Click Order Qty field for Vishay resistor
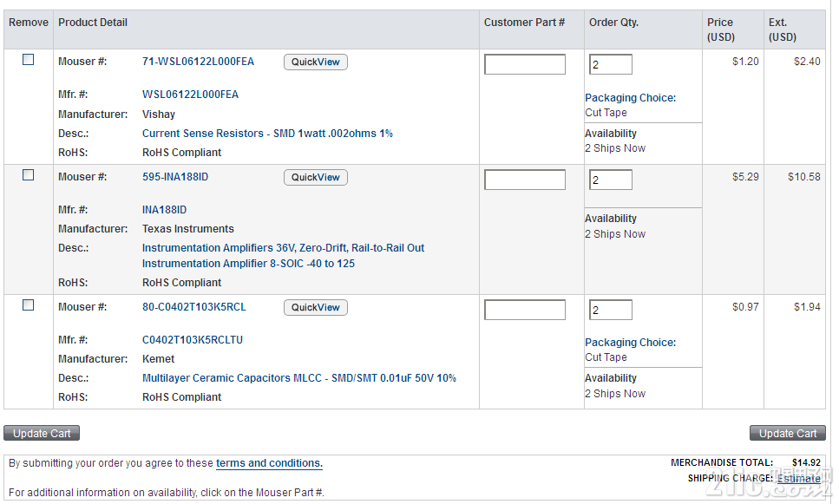This screenshot has width=839, height=504. [610, 64]
